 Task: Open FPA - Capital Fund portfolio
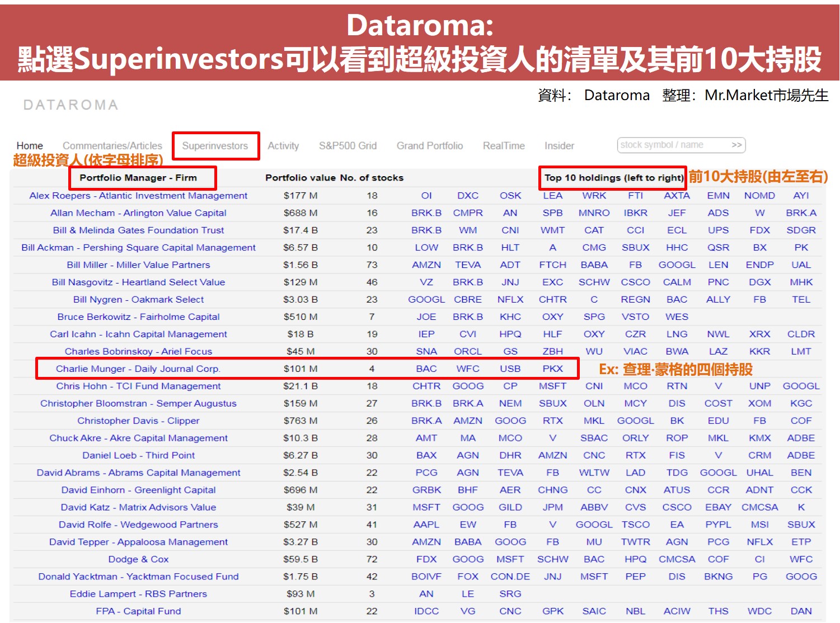(138, 611)
